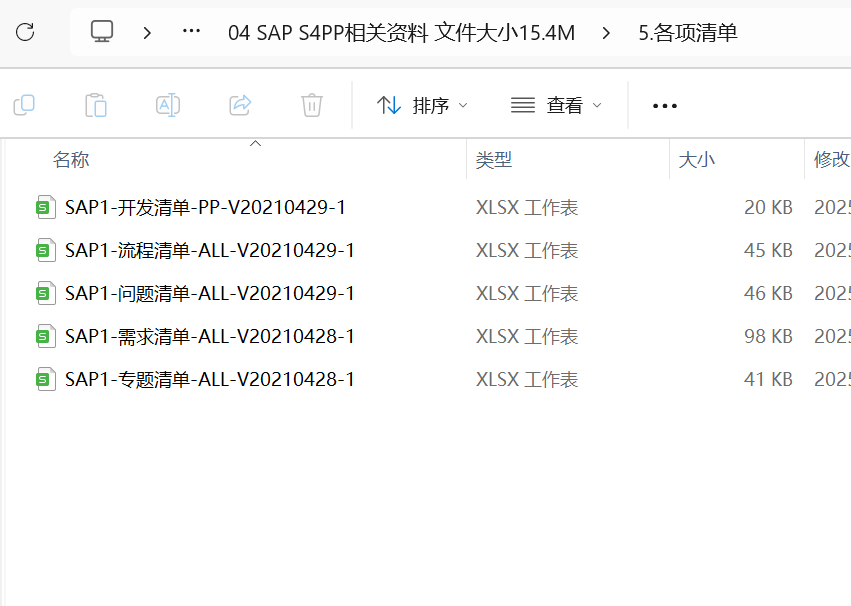
Task: Select file SAP1-流程清单-ALL-V20210429-1
Action: 210,251
